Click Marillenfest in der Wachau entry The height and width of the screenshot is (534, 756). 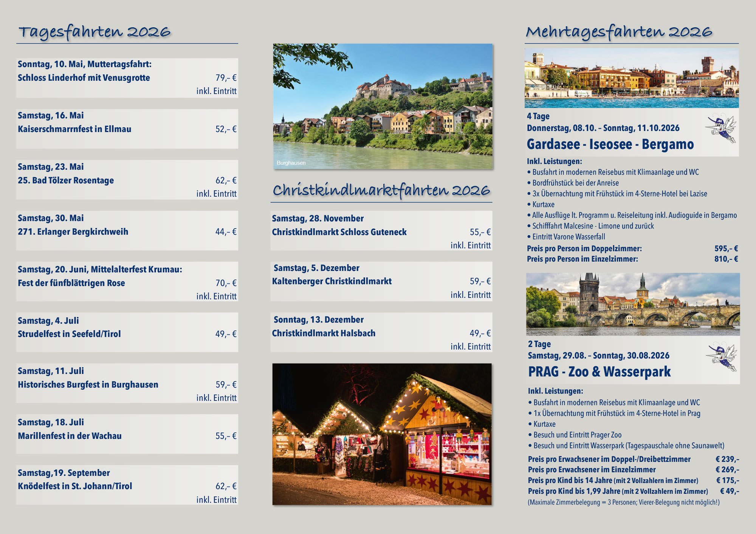click(70, 436)
